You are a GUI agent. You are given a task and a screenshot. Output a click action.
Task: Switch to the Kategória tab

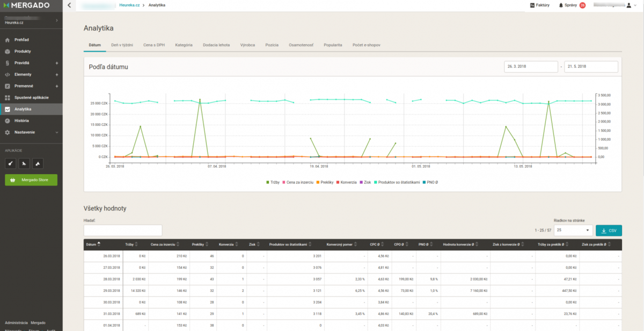pyautogui.click(x=184, y=45)
